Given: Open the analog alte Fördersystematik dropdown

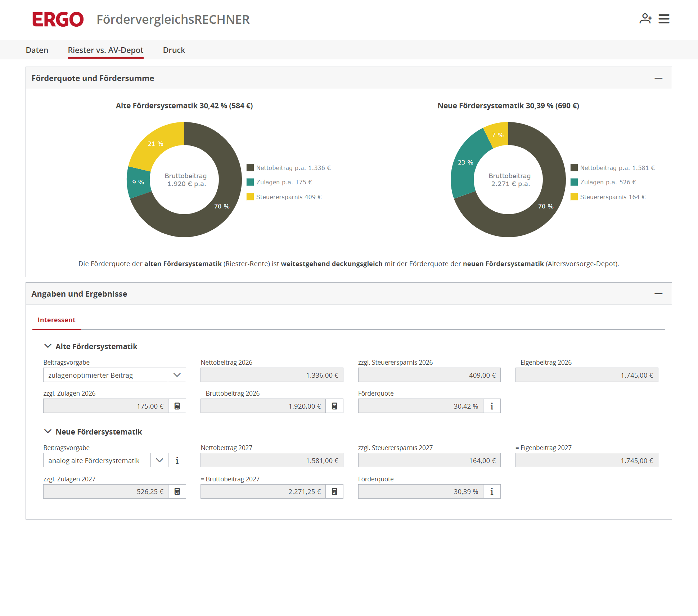Looking at the screenshot, I should [106, 460].
